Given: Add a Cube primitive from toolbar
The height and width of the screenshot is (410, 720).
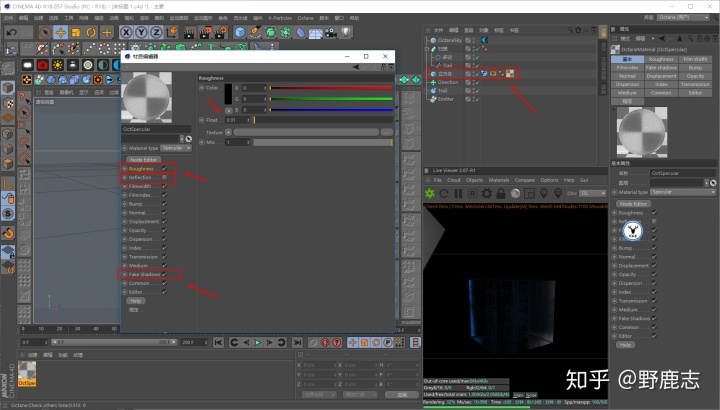Looking at the screenshot, I should pyautogui.click(x=240, y=32).
